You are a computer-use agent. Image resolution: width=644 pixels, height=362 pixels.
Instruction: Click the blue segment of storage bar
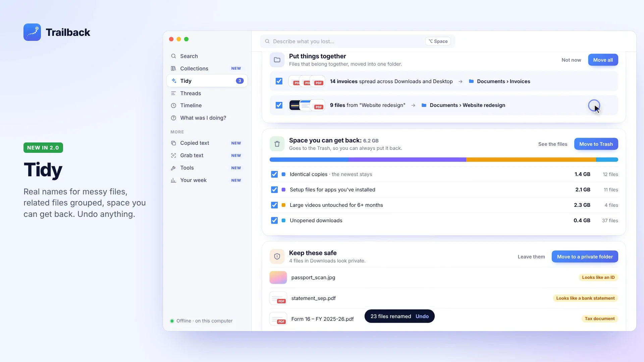(x=309, y=160)
